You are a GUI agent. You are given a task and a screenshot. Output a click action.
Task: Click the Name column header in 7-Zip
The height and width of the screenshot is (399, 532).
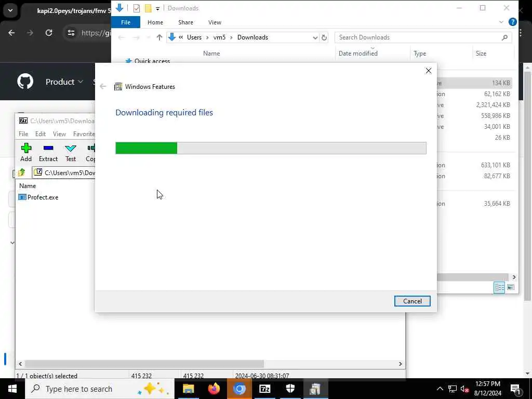[x=28, y=185]
